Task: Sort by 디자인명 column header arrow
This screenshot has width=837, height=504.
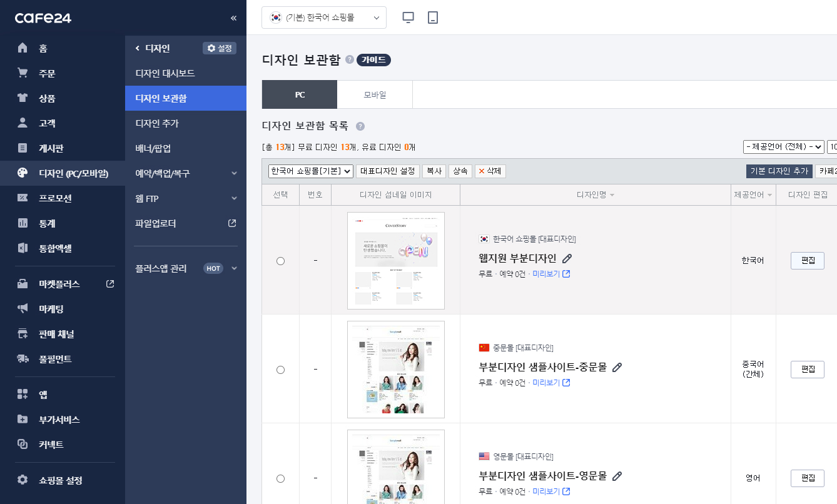Action: click(612, 195)
